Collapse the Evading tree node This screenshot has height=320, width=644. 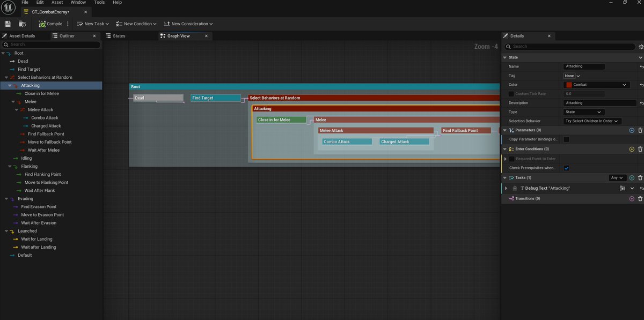pos(7,198)
